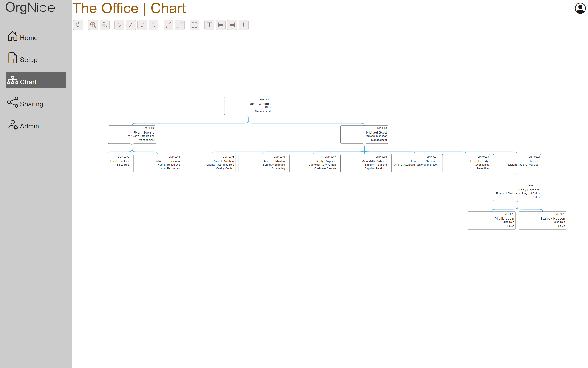Set chart layout to right orientation
Screen dimensions: 588x368
pyautogui.click(x=232, y=25)
